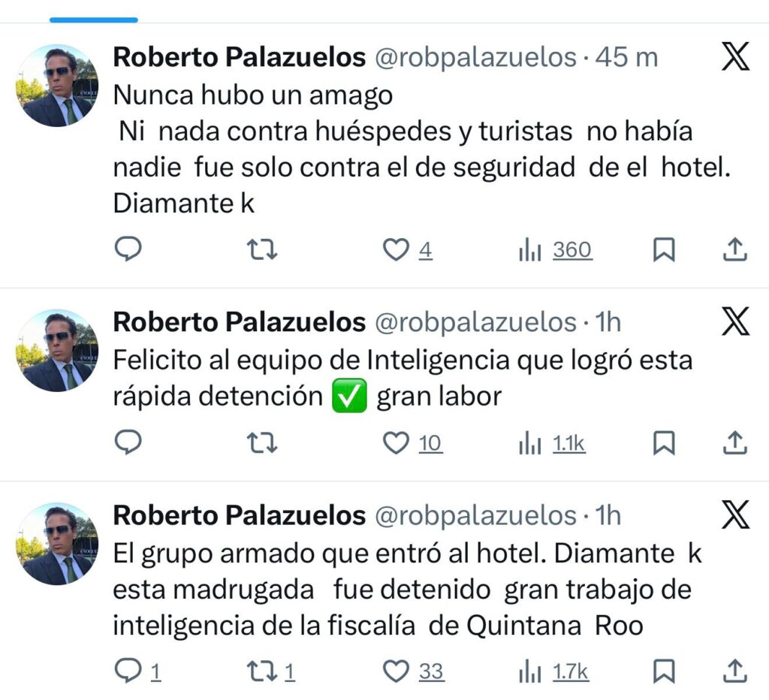
Task: Open the @robpalazuelos handle on the first tweet
Action: click(x=475, y=57)
